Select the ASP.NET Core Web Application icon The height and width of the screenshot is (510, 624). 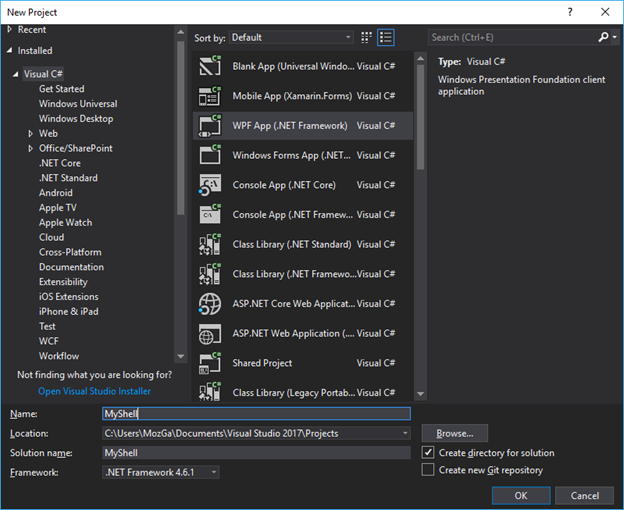pyautogui.click(x=210, y=304)
